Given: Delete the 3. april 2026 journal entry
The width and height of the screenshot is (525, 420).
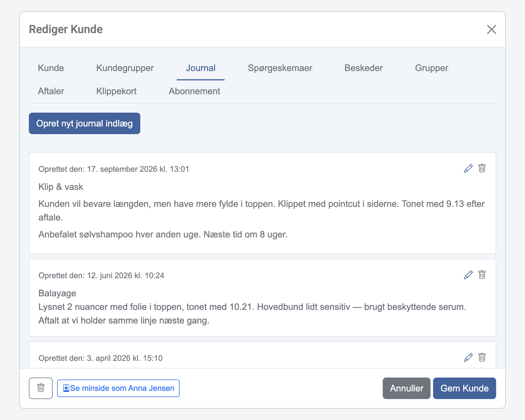Looking at the screenshot, I should click(x=482, y=357).
